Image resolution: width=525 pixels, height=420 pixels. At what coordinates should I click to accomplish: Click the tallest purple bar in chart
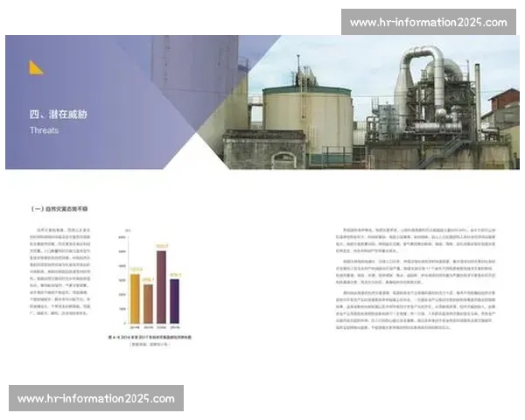click(161, 288)
